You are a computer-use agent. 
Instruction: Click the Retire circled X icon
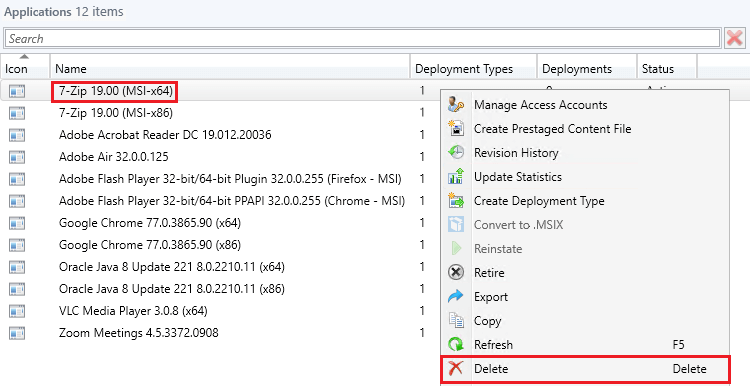coord(456,273)
